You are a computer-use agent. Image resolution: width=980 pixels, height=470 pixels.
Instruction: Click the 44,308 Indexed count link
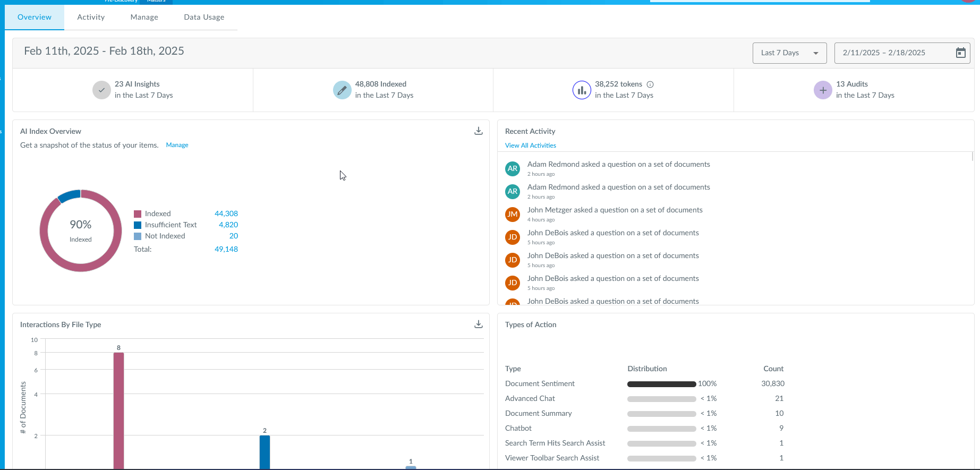(226, 214)
